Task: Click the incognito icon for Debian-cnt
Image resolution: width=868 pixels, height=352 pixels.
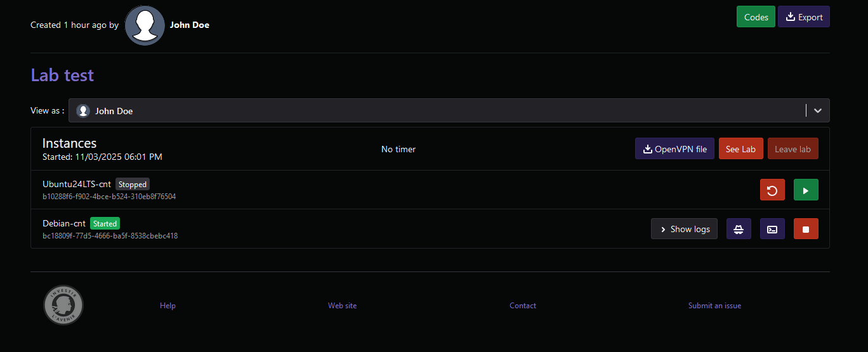Action: [739, 229]
